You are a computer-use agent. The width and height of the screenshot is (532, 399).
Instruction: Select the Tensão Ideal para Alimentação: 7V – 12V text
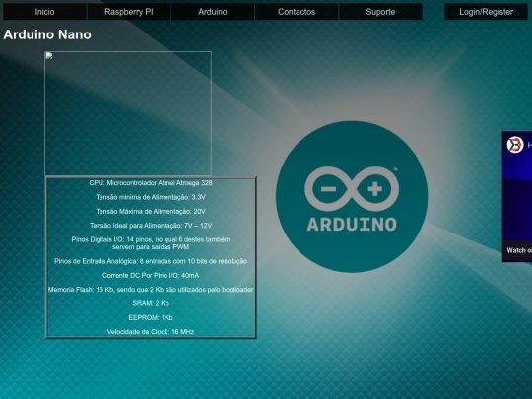[x=151, y=226]
